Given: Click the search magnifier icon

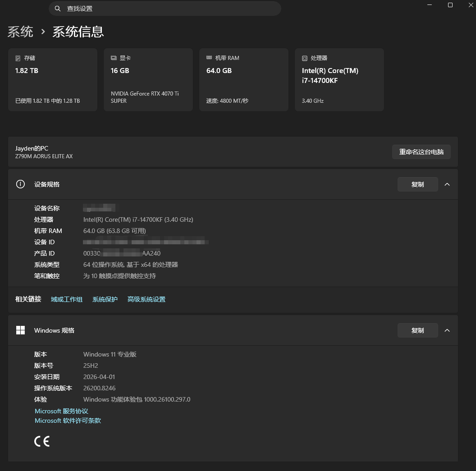Looking at the screenshot, I should point(57,9).
